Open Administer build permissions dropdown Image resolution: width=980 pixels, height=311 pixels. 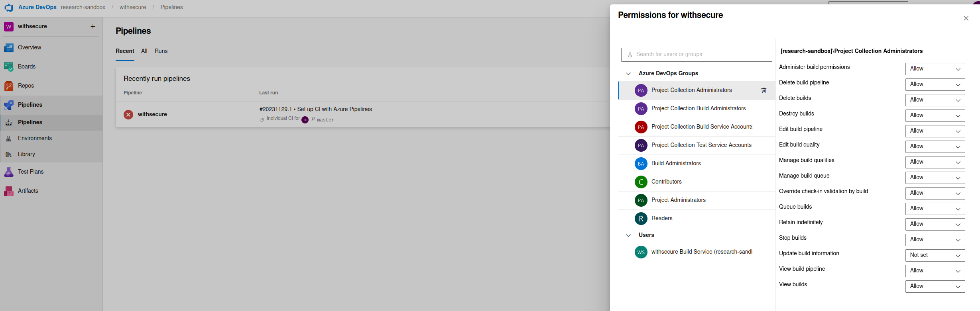coord(935,69)
